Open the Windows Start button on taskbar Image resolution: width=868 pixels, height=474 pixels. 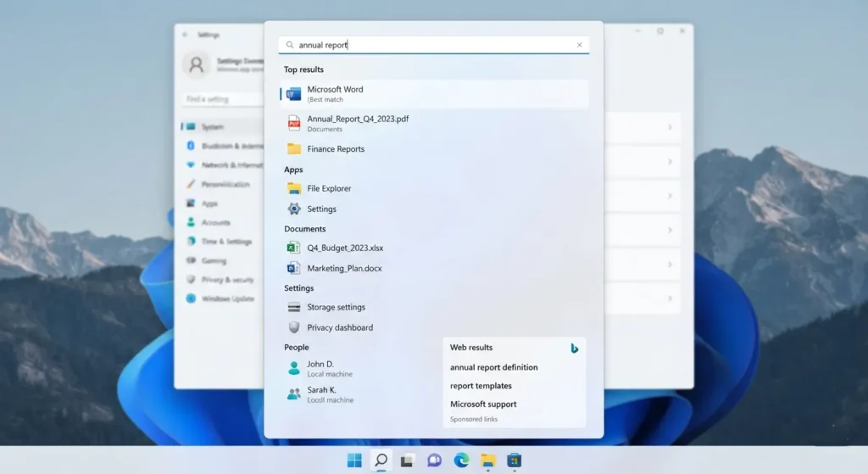tap(354, 460)
